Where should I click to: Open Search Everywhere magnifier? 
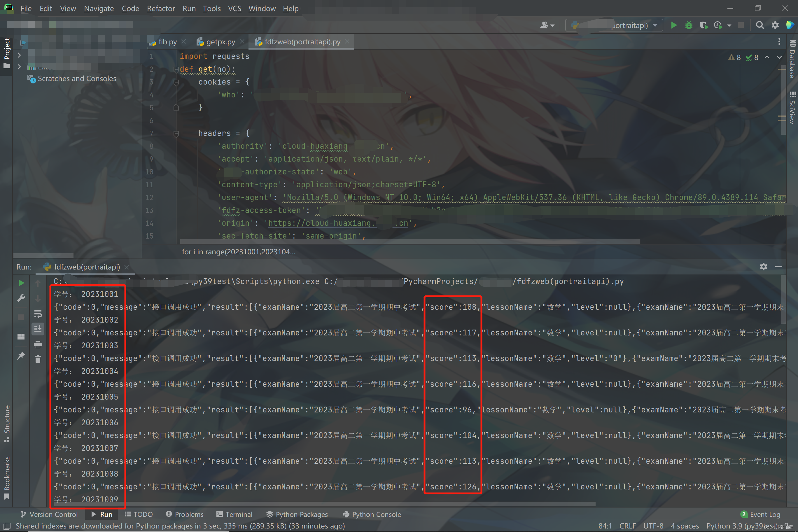click(760, 25)
